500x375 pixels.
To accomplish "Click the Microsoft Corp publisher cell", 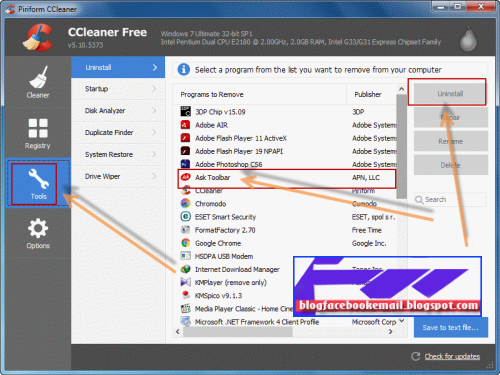I will [374, 322].
